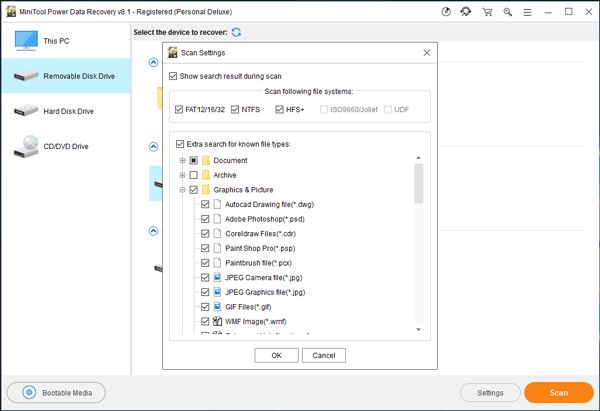Viewport: 600px width, 411px height.
Task: Expand the Archive tree node
Action: pyautogui.click(x=183, y=175)
